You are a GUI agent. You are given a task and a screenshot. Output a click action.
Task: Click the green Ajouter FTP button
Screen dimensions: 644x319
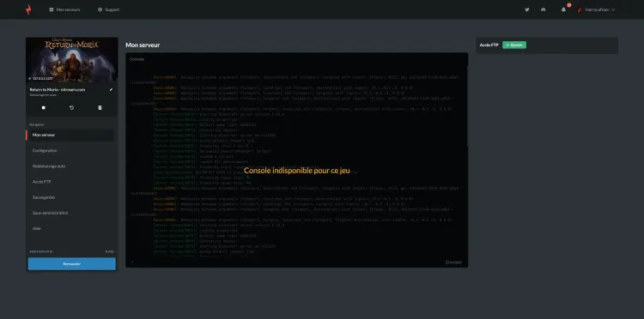pyautogui.click(x=514, y=45)
